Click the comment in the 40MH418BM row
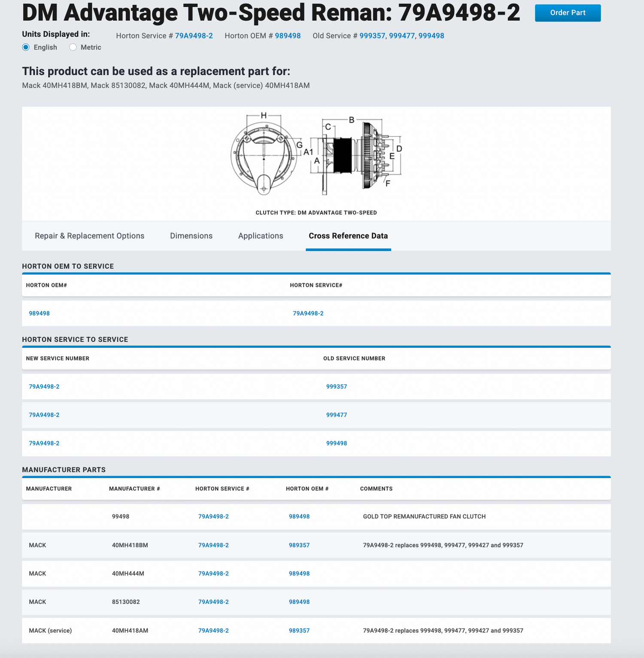Viewport: 644px width, 658px height. pos(443,545)
